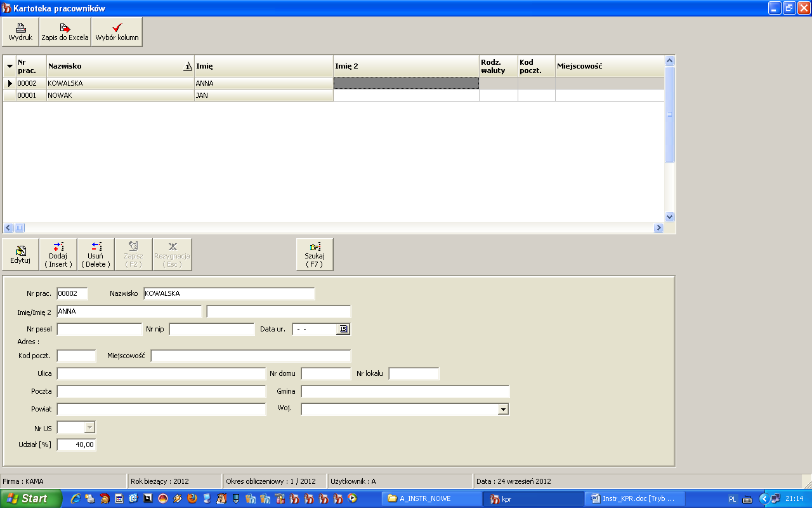
Task: Click Usuń (Delete) button
Action: point(96,255)
